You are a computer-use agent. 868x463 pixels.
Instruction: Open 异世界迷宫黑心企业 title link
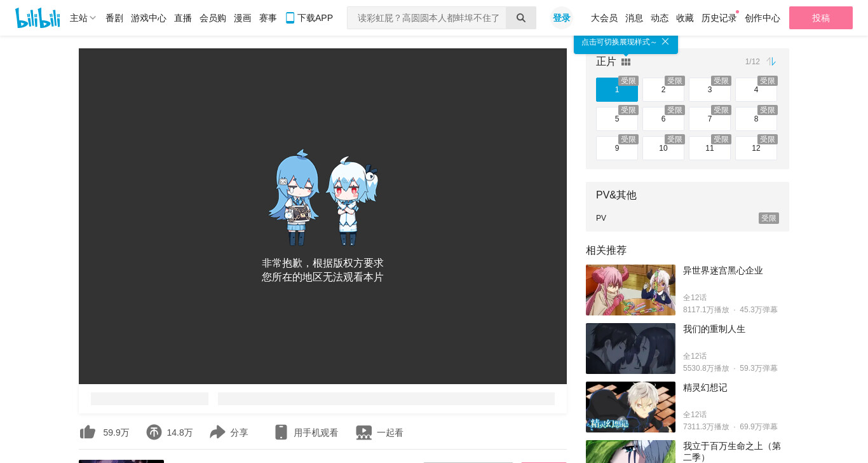(723, 270)
